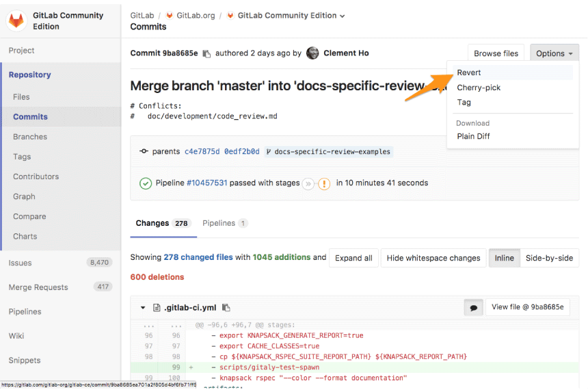Click the .gitlab-ci.yml file document icon
Image resolution: width=588 pixels, height=392 pixels.
coord(157,308)
